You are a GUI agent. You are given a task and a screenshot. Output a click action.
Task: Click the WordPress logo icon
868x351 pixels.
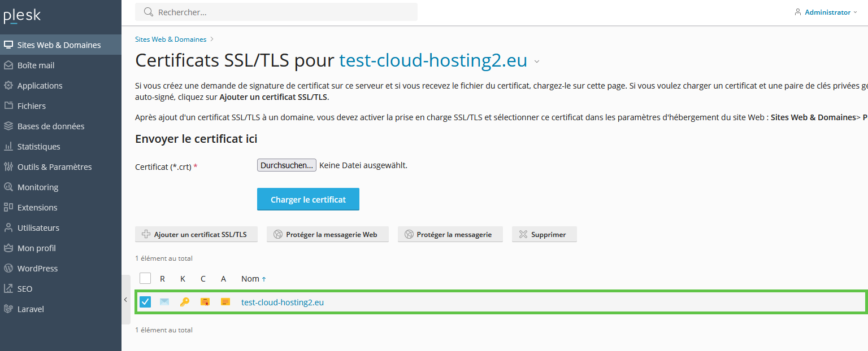[x=8, y=268]
